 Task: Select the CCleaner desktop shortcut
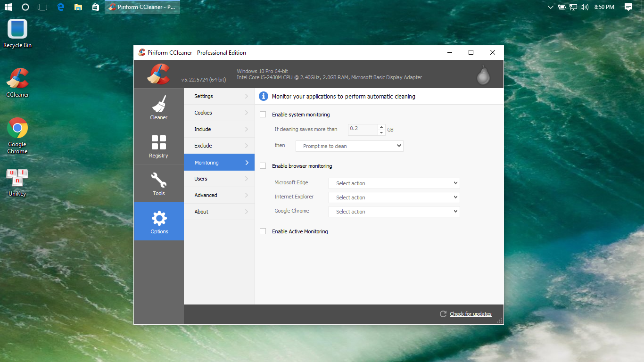[17, 83]
